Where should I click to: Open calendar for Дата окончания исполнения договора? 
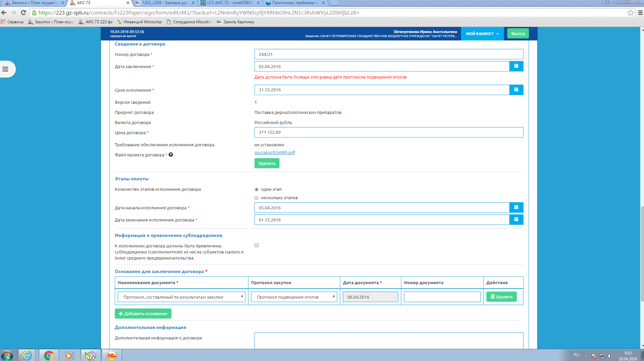coord(516,220)
